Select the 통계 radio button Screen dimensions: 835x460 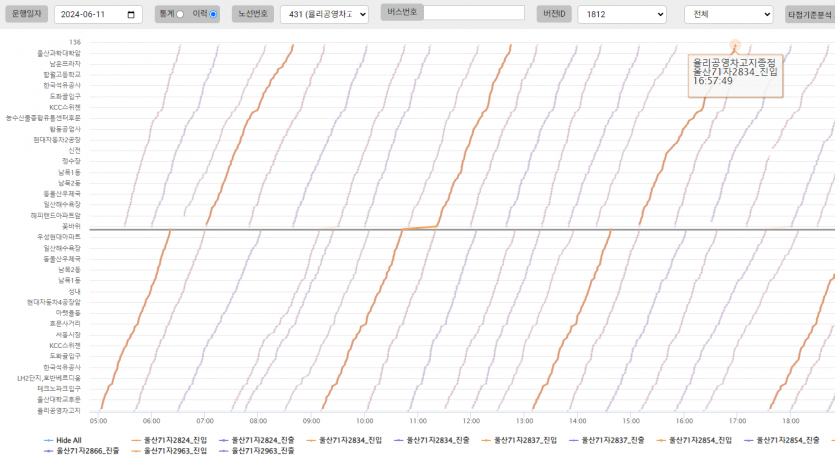click(180, 15)
